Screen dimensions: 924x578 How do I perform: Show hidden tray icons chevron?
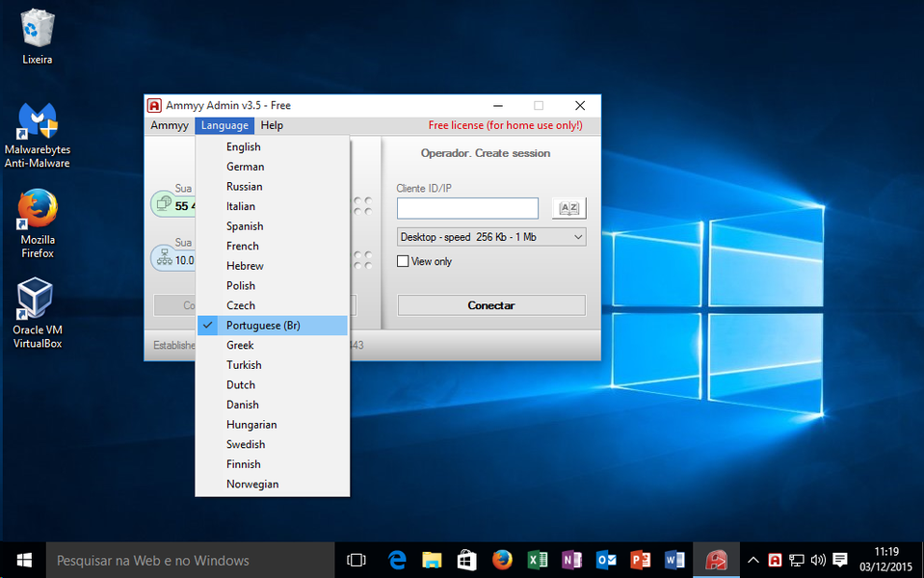click(x=753, y=560)
